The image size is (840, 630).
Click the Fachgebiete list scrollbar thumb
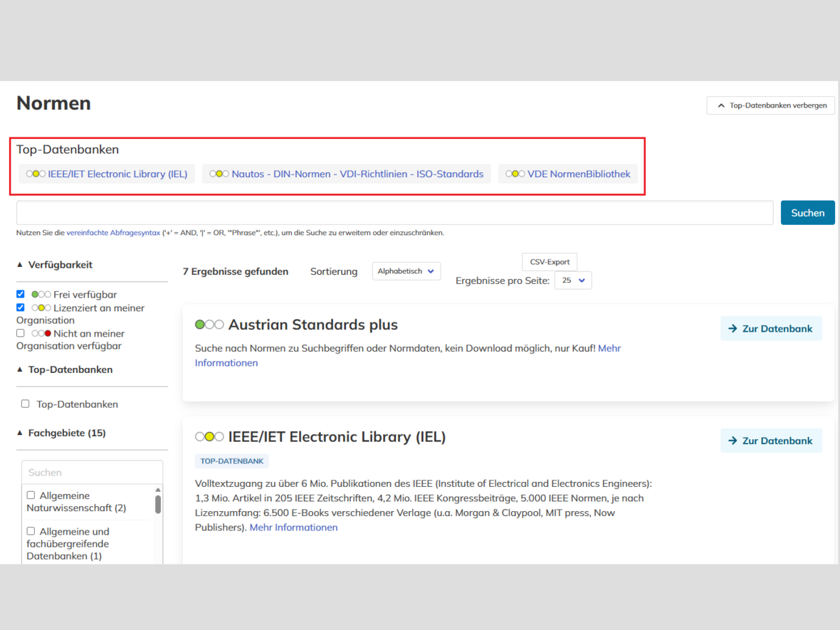pos(158,504)
